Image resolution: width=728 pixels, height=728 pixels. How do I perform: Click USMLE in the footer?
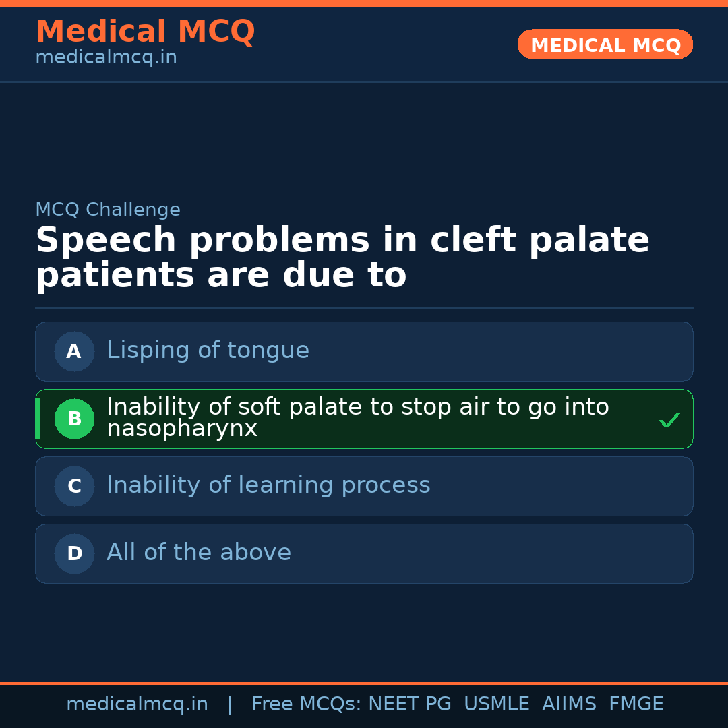coord(496,704)
